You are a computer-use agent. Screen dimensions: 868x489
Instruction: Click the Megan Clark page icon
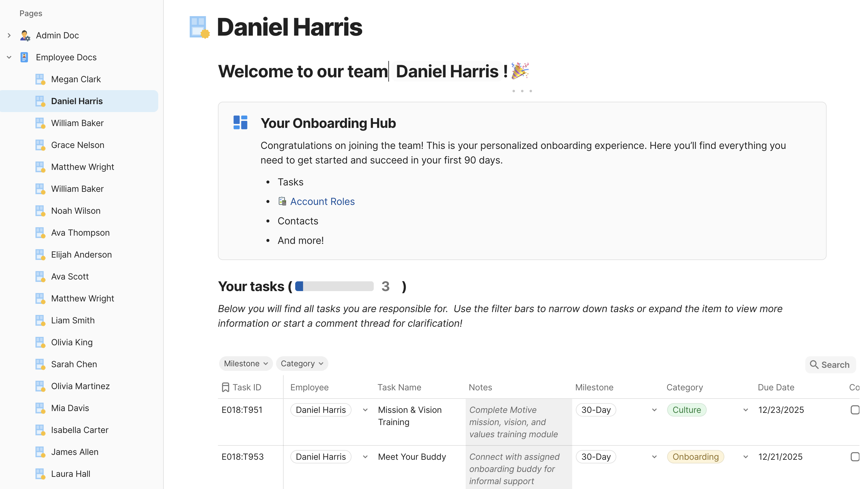click(x=40, y=79)
